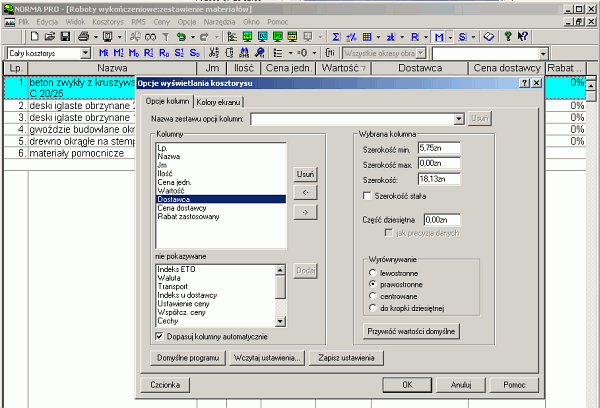Click the Save diskette toolbar icon
Viewport: 600px width, 408px height.
click(65, 36)
